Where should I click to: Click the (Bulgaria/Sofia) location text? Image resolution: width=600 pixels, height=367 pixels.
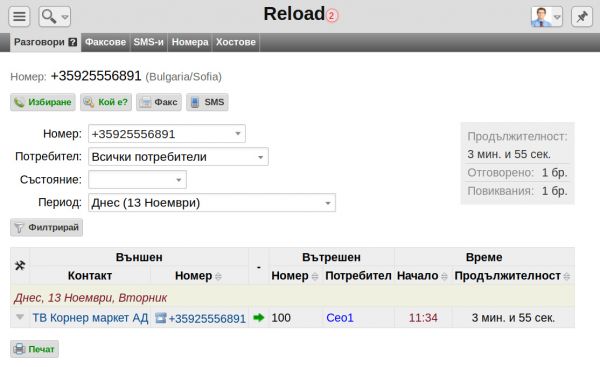coord(183,77)
